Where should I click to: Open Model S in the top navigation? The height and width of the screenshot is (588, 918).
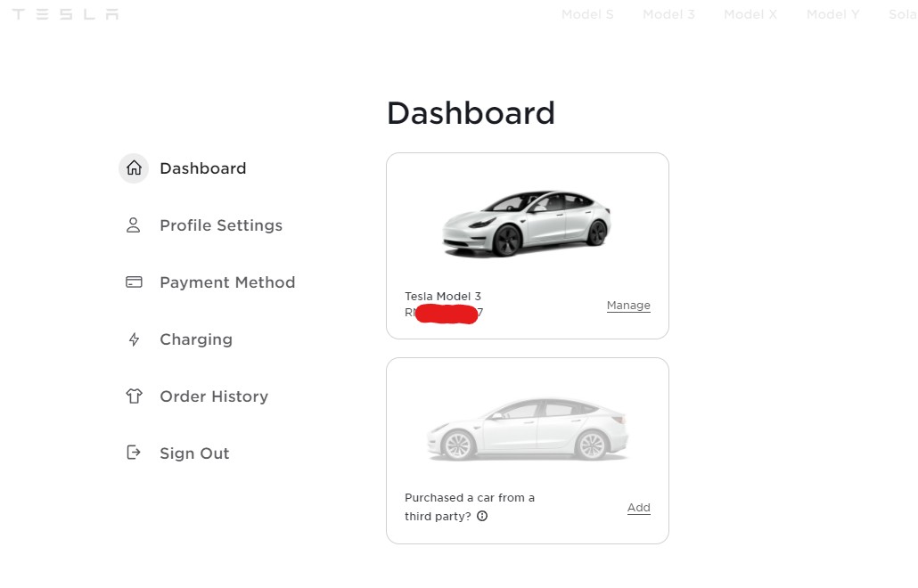(587, 14)
